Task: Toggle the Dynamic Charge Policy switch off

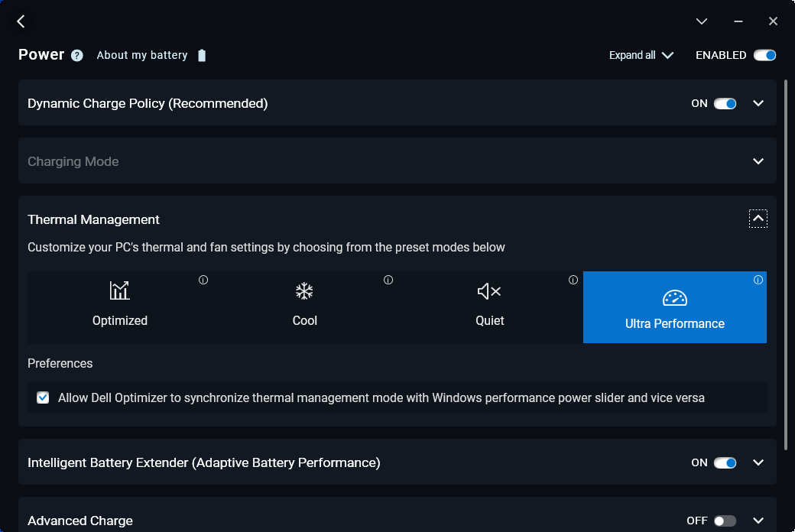Action: pos(725,103)
